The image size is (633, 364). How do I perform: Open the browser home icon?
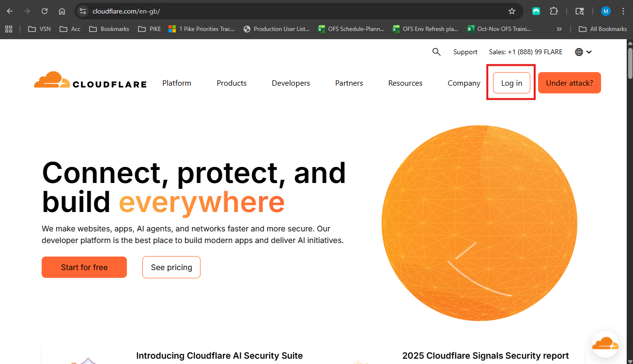[x=62, y=11]
